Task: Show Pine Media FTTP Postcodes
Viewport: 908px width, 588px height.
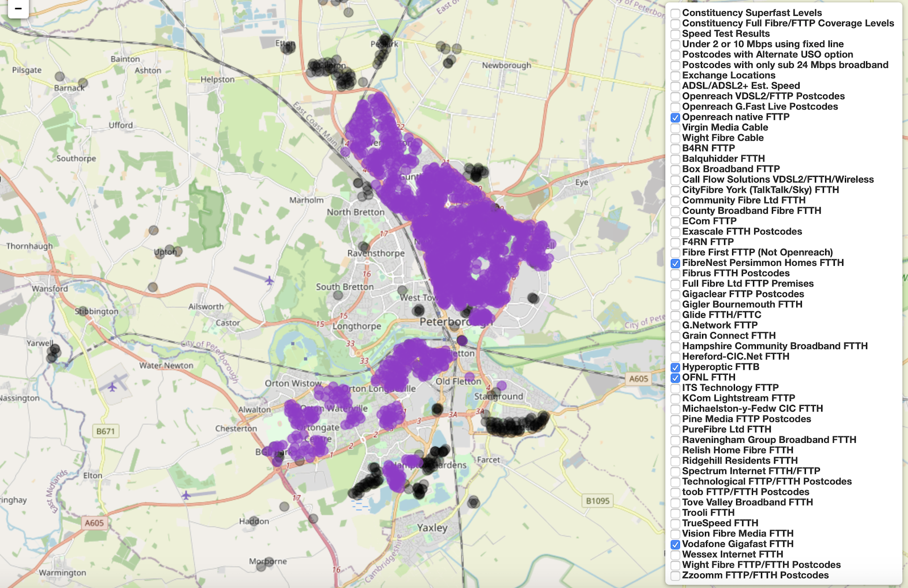Action: click(x=675, y=419)
